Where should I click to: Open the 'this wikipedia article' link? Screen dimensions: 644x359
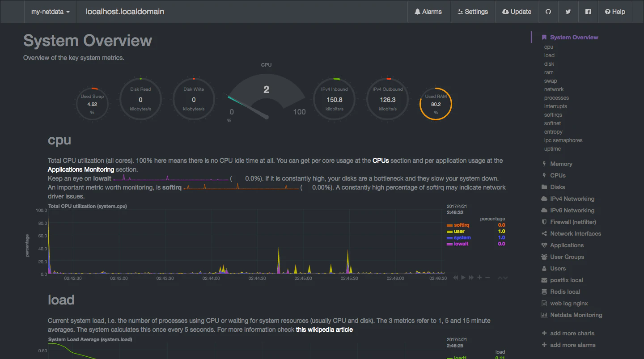[x=324, y=329]
